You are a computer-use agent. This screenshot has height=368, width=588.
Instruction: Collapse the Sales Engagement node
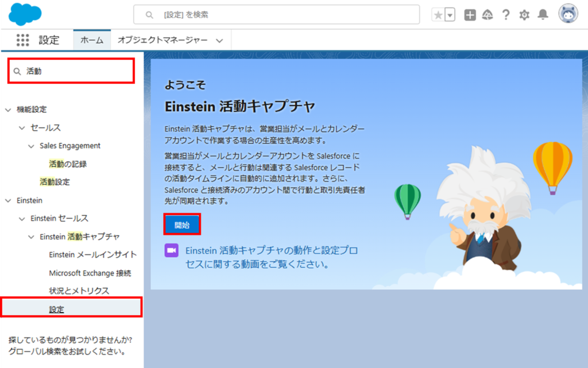(x=31, y=146)
